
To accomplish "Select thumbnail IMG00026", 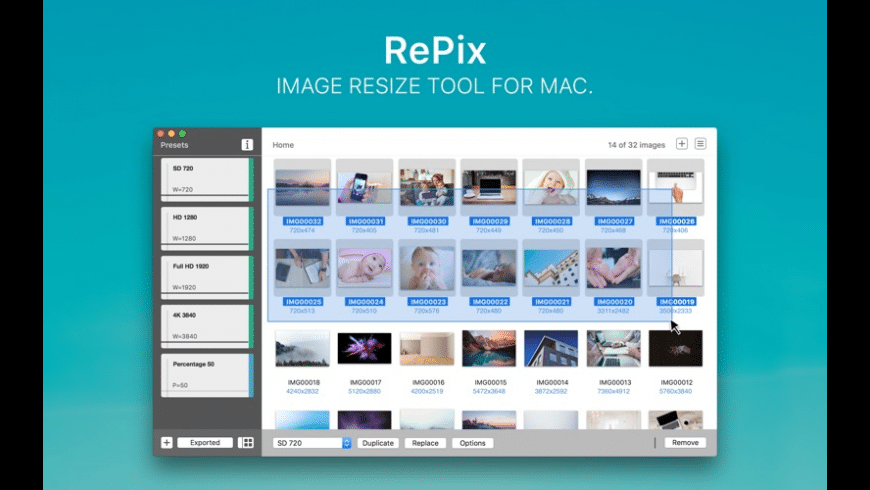I will pyautogui.click(x=675, y=188).
